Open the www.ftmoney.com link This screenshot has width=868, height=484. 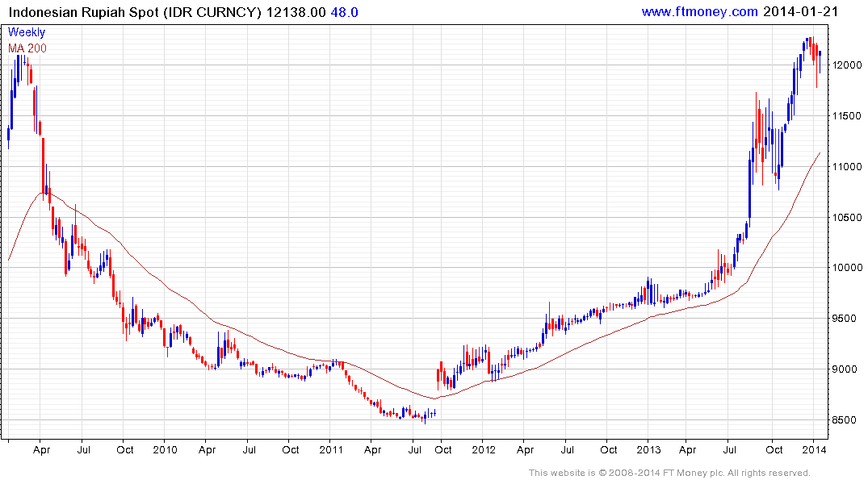[x=699, y=11]
